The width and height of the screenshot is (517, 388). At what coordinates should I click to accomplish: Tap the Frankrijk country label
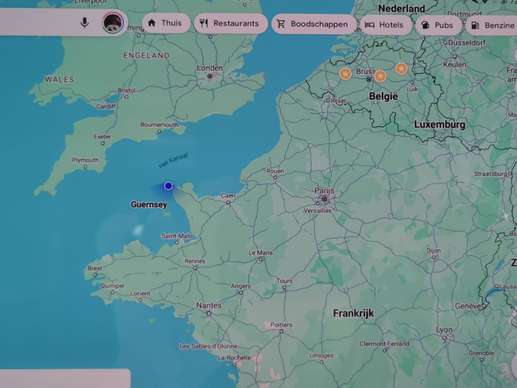353,313
